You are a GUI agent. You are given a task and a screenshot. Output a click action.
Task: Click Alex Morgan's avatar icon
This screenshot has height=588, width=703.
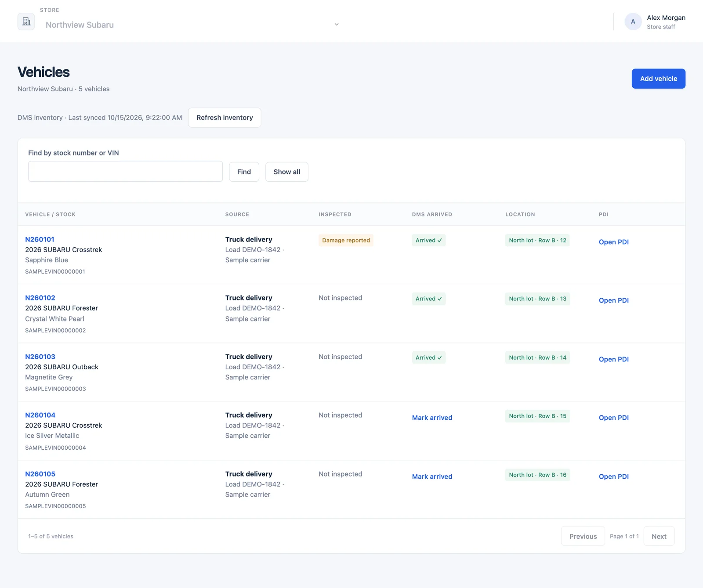633,22
